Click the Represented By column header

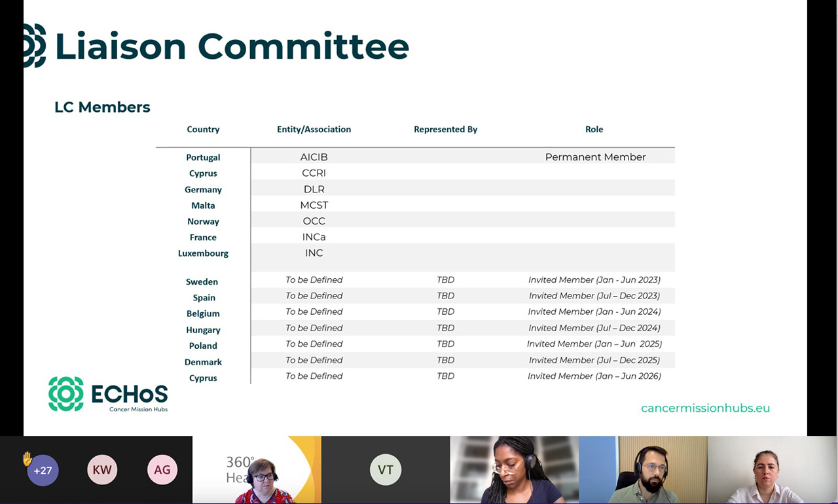pyautogui.click(x=445, y=130)
